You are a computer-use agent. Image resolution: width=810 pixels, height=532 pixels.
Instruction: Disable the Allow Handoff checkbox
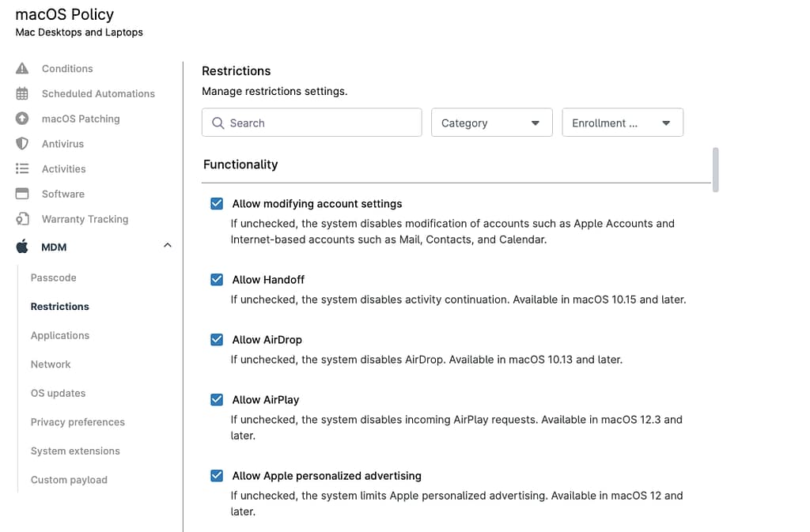[x=217, y=279]
